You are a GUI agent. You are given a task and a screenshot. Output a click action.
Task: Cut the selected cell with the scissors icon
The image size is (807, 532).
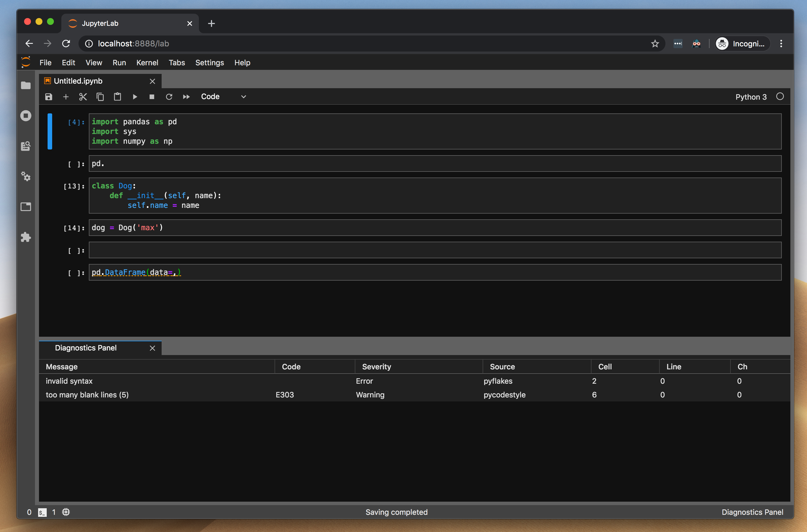coord(83,97)
